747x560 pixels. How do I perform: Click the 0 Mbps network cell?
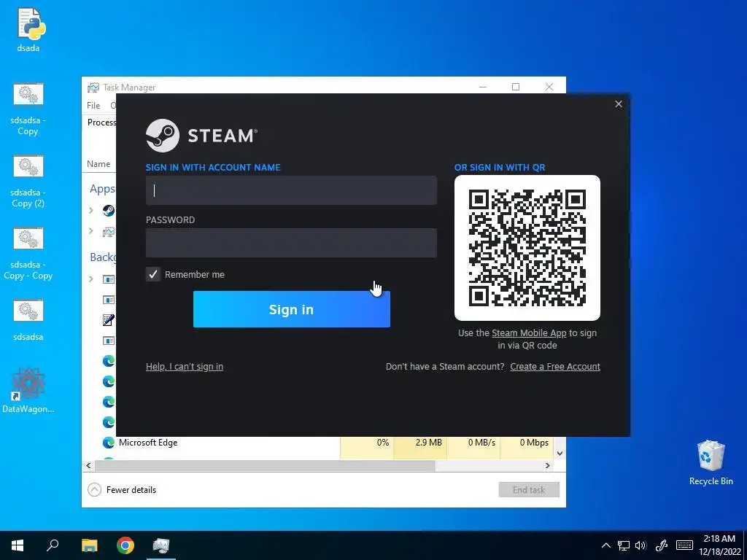tap(527, 443)
